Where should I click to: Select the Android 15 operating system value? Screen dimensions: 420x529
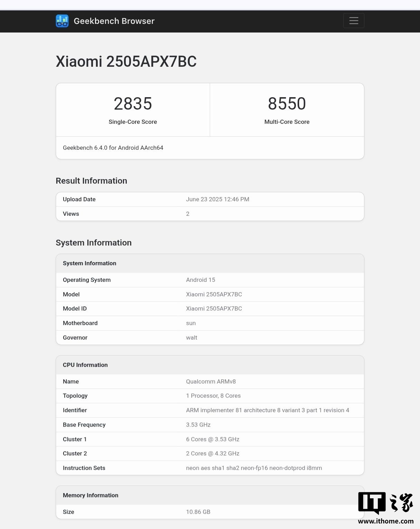(x=200, y=280)
